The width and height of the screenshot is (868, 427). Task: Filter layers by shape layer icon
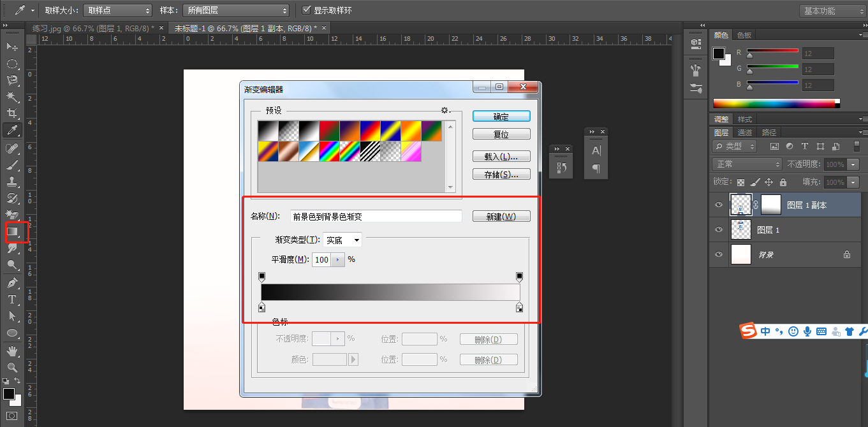[820, 147]
